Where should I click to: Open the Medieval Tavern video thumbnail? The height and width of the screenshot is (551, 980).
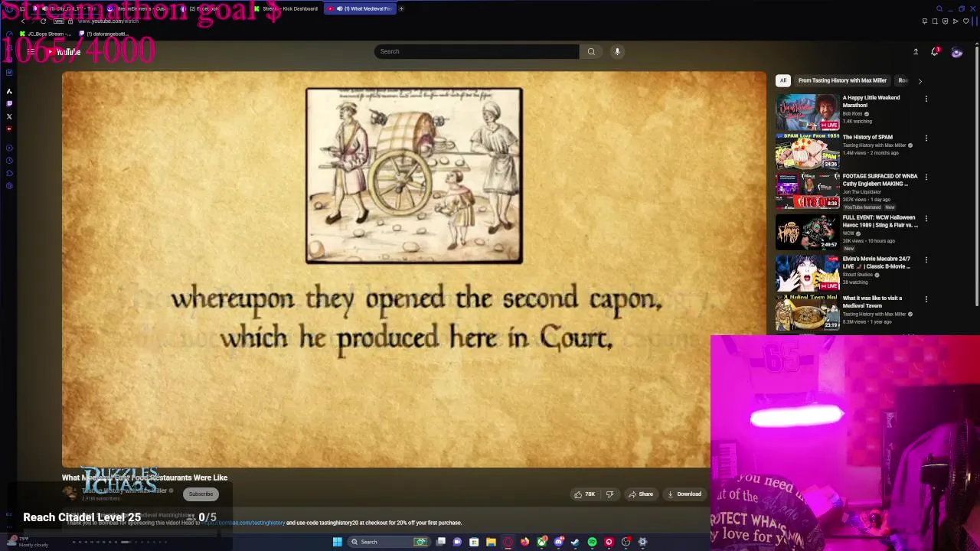pyautogui.click(x=807, y=312)
